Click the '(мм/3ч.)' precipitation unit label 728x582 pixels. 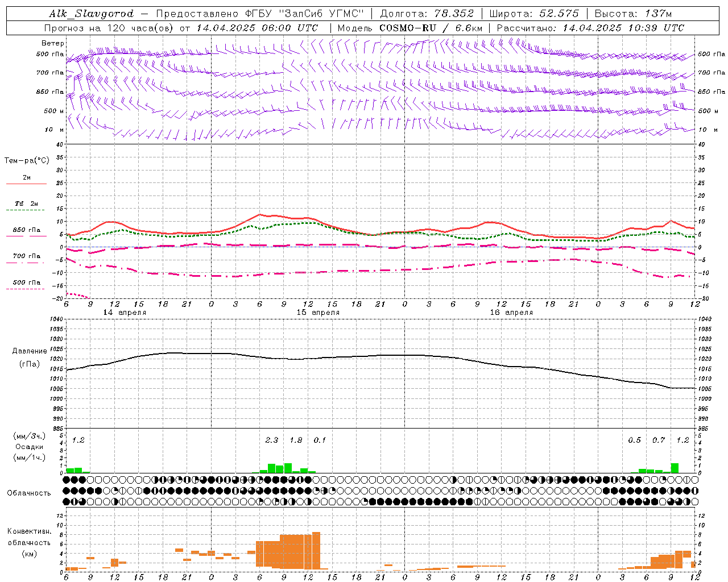tap(30, 436)
